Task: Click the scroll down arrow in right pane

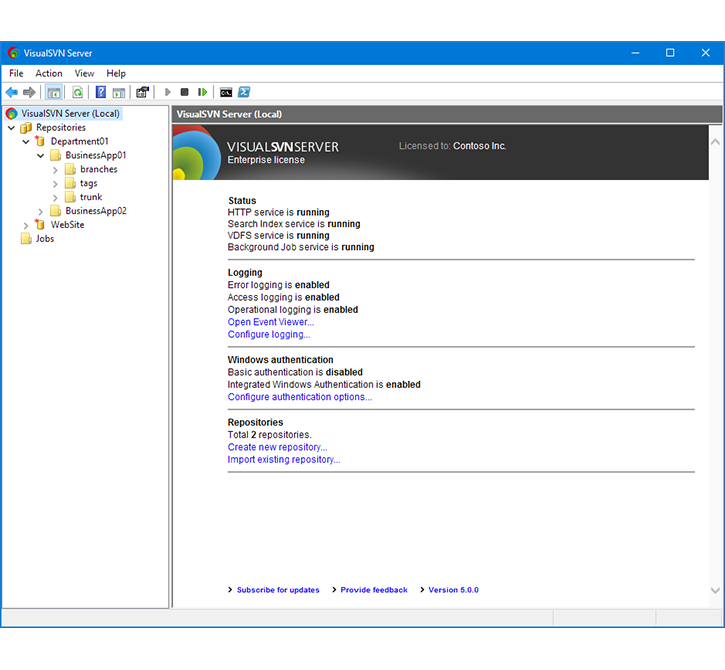Action: tap(715, 590)
